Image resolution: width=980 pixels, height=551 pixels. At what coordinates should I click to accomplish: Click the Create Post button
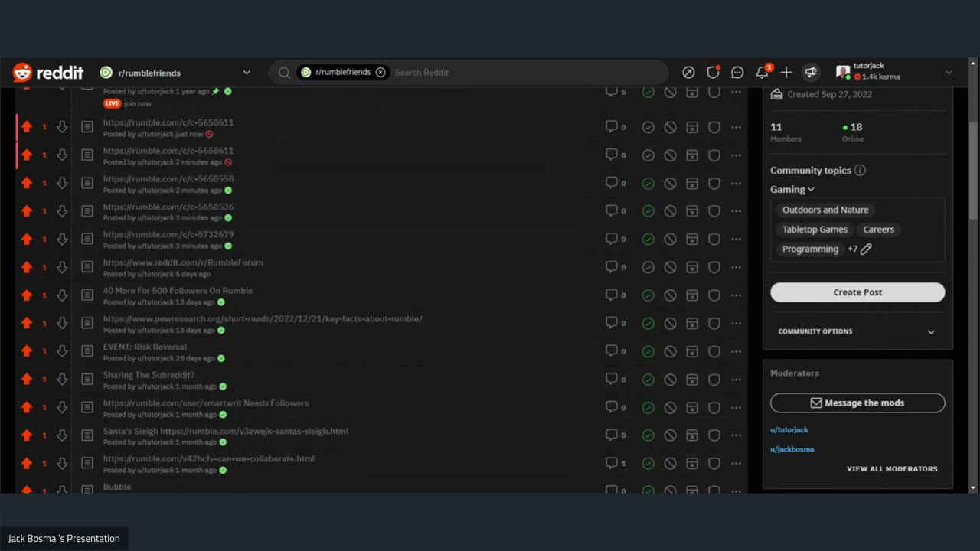pos(857,292)
